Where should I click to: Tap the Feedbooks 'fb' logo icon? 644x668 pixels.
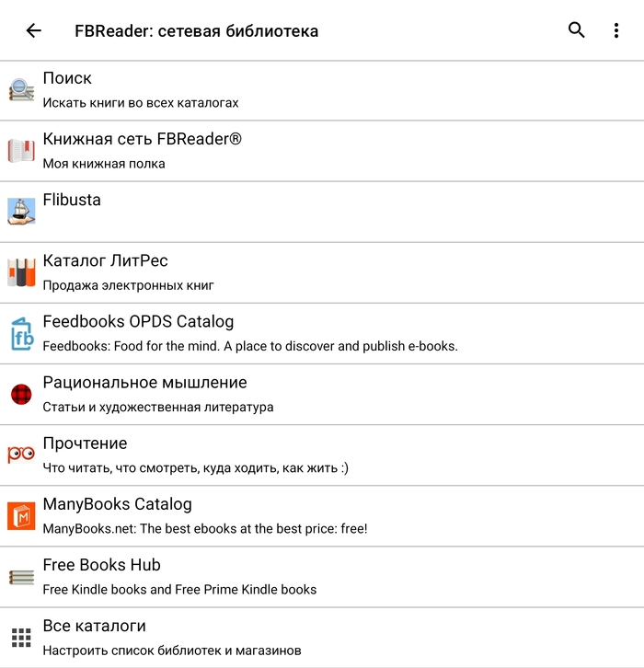[21, 333]
